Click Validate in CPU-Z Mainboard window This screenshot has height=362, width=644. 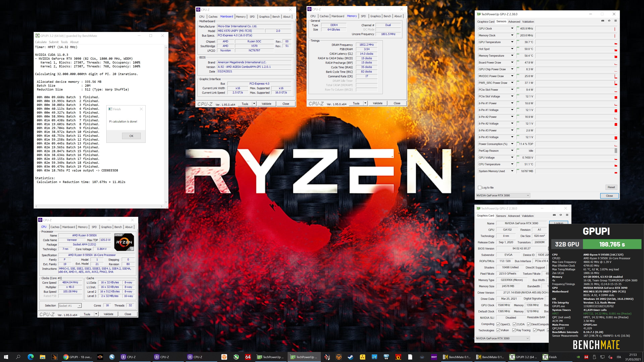point(266,104)
